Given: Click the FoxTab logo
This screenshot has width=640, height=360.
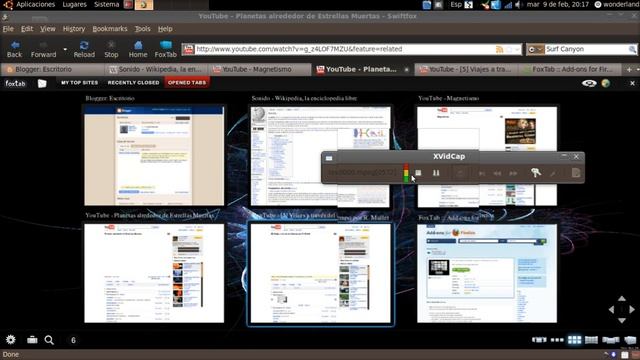Looking at the screenshot, I should pyautogui.click(x=15, y=83).
